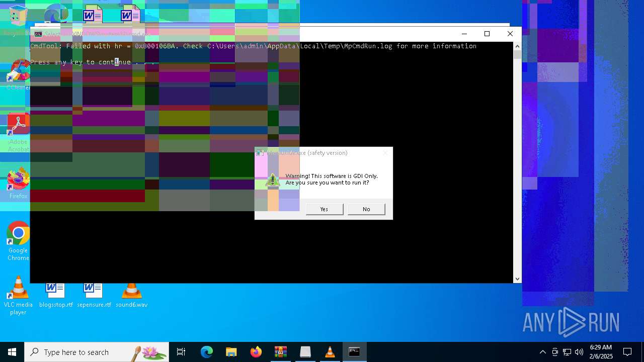
Task: Click the network tray icon
Action: [567, 352]
